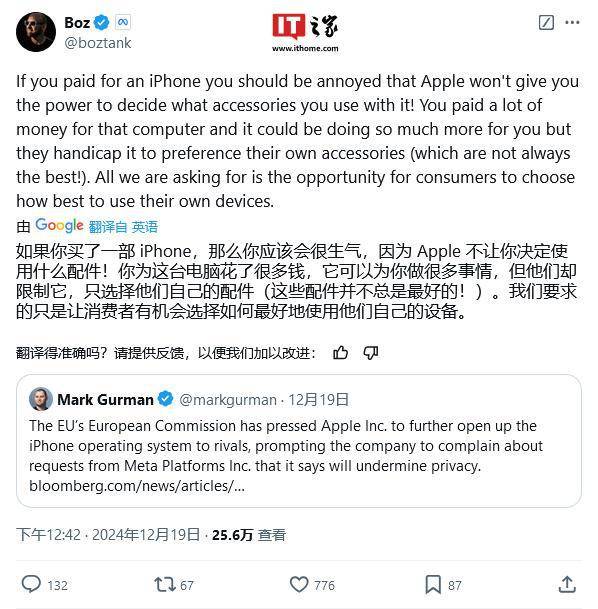
Task: Click the Meta affiliation badge
Action: pos(123,23)
